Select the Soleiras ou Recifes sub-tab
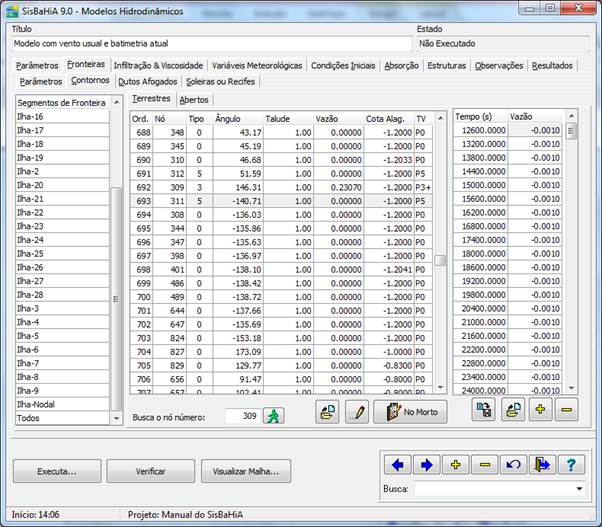Screen dimensions: 602x527 [x=220, y=81]
